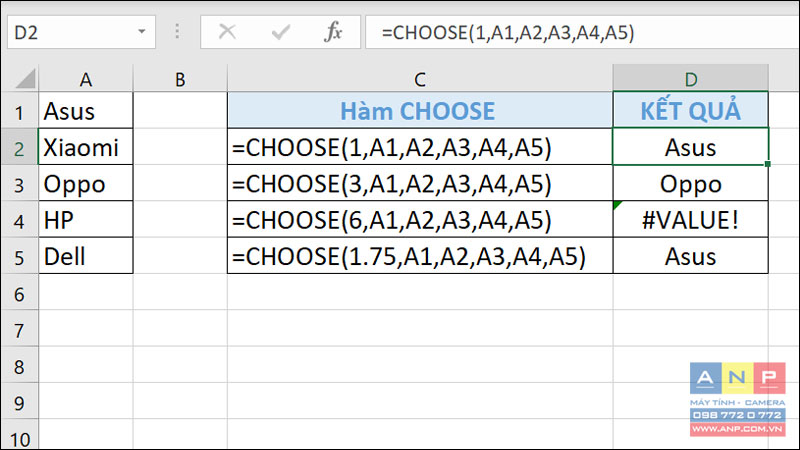Select the KẾT QUẢ header cell
The image size is (800, 450).
pos(690,110)
